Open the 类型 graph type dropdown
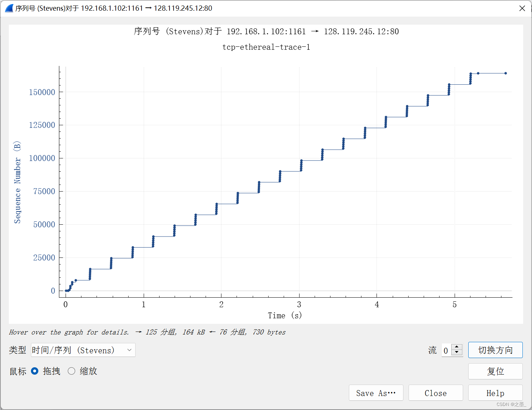 click(83, 350)
